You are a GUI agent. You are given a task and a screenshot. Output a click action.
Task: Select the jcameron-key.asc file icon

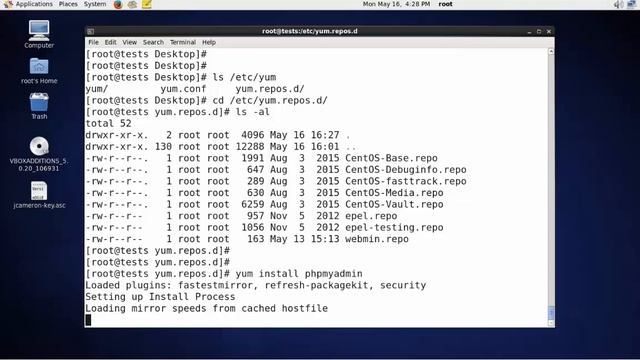[x=39, y=191]
